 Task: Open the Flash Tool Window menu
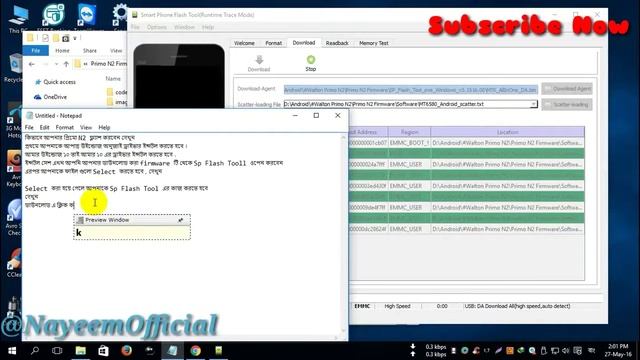click(184, 27)
